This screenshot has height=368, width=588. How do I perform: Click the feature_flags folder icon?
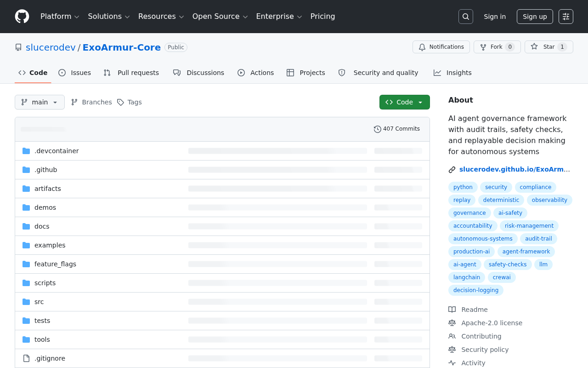point(26,264)
